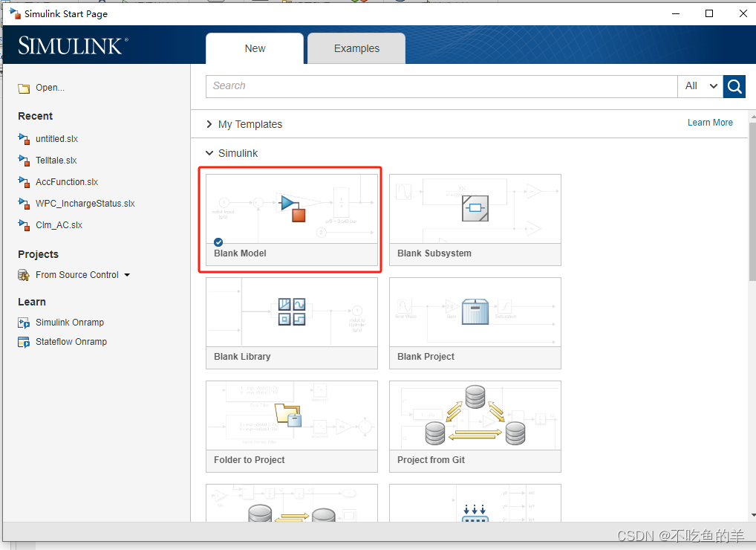Click the Learn More link
The width and height of the screenshot is (756, 550).
(x=710, y=123)
